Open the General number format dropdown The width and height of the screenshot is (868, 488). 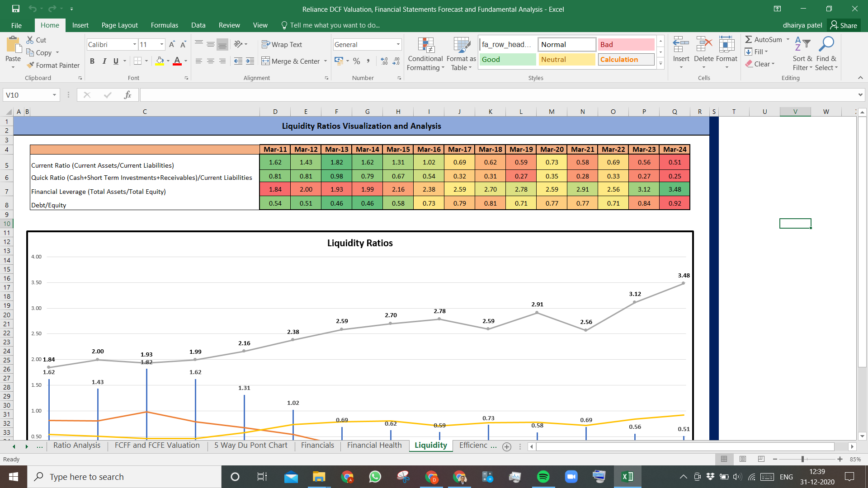(398, 44)
